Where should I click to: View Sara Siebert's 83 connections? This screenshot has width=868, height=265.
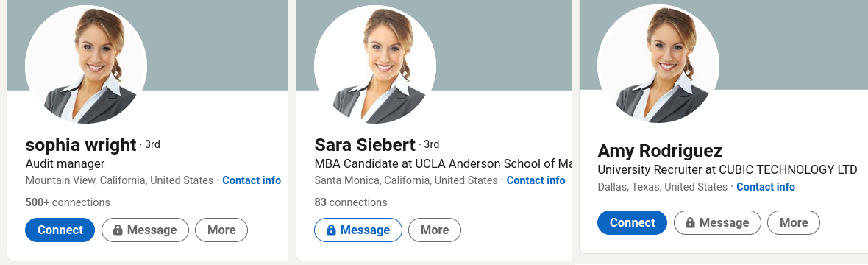(351, 202)
